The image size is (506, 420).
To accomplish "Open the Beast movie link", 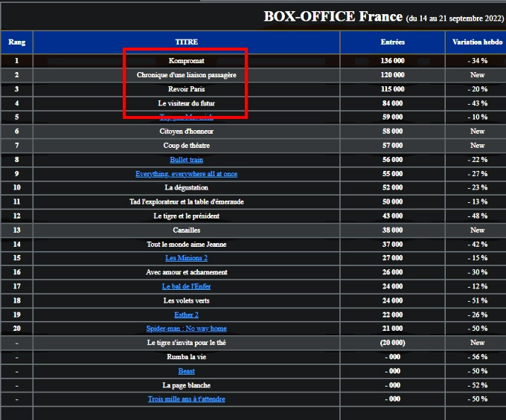I will click(186, 371).
